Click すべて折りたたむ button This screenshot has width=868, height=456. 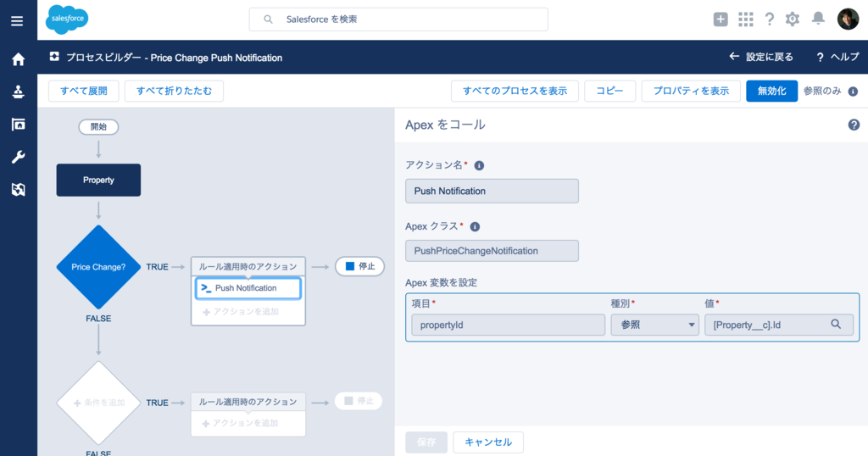(x=174, y=92)
